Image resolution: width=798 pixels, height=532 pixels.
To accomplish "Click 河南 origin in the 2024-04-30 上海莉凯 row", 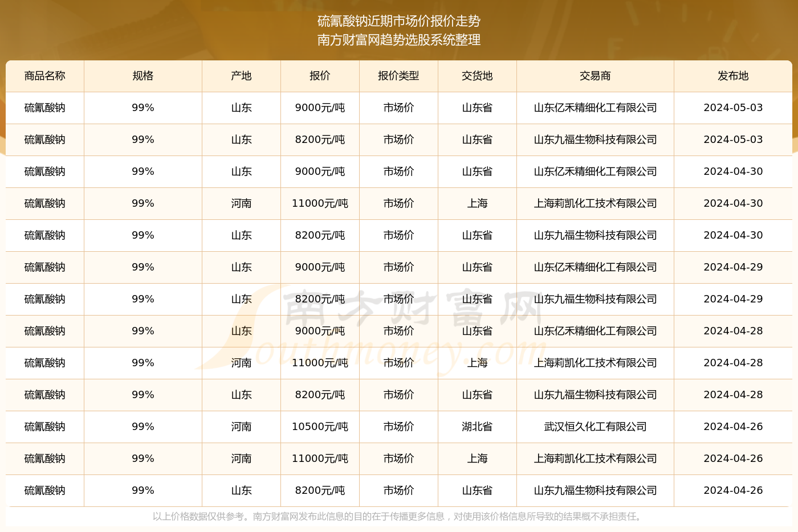I will point(242,203).
